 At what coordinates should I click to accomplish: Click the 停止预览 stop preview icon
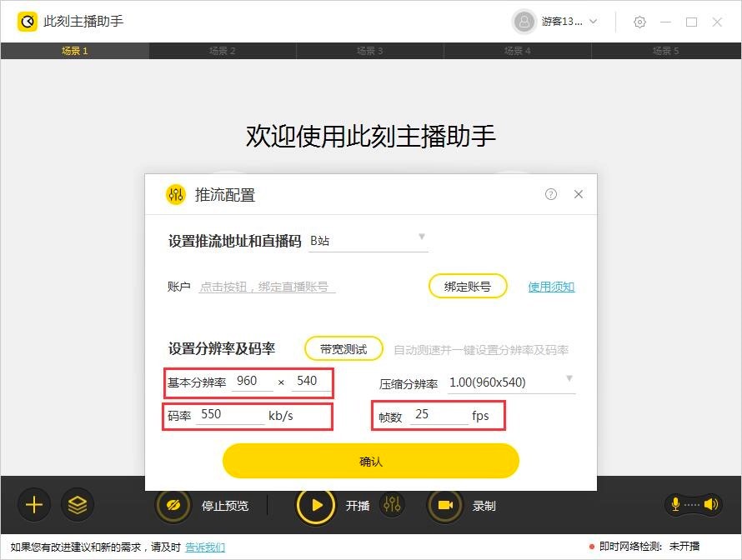[173, 504]
